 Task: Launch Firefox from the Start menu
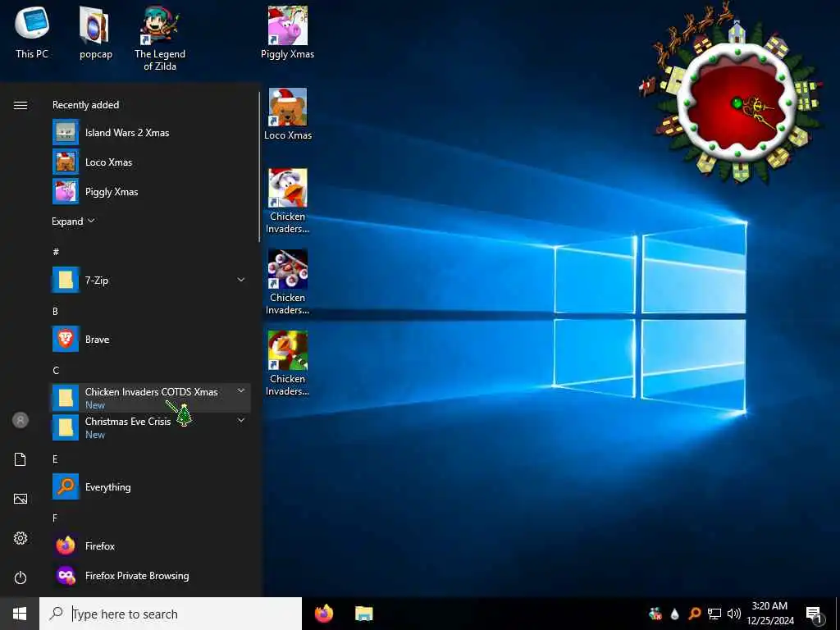tap(151, 546)
